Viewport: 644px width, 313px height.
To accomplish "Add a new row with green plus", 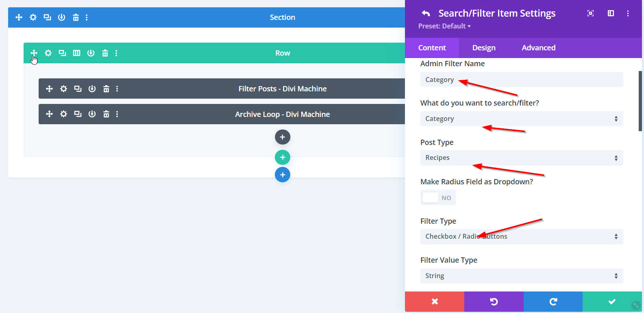I will coord(282,157).
